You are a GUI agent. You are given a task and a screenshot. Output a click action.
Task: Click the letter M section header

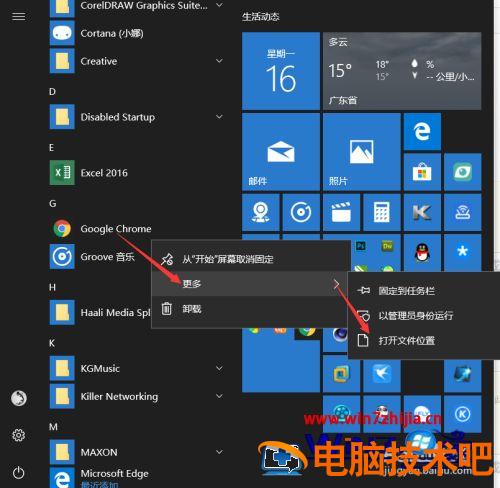(x=53, y=427)
